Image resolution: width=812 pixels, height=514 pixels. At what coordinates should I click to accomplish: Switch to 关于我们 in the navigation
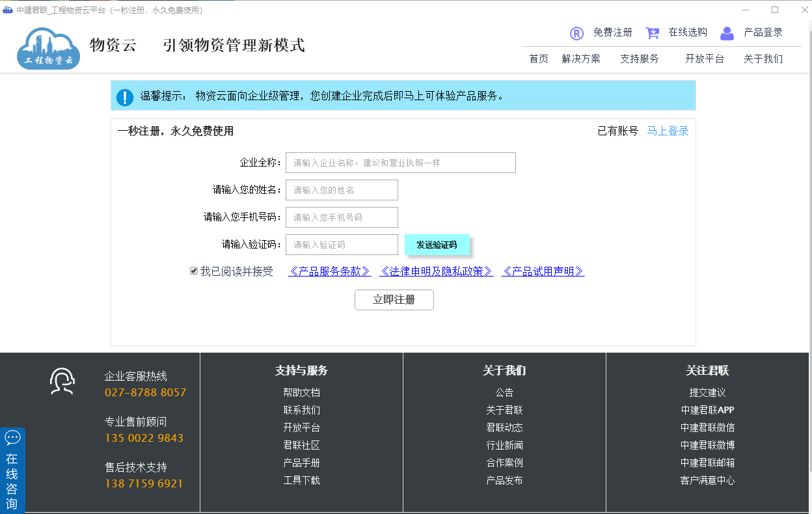pyautogui.click(x=761, y=58)
